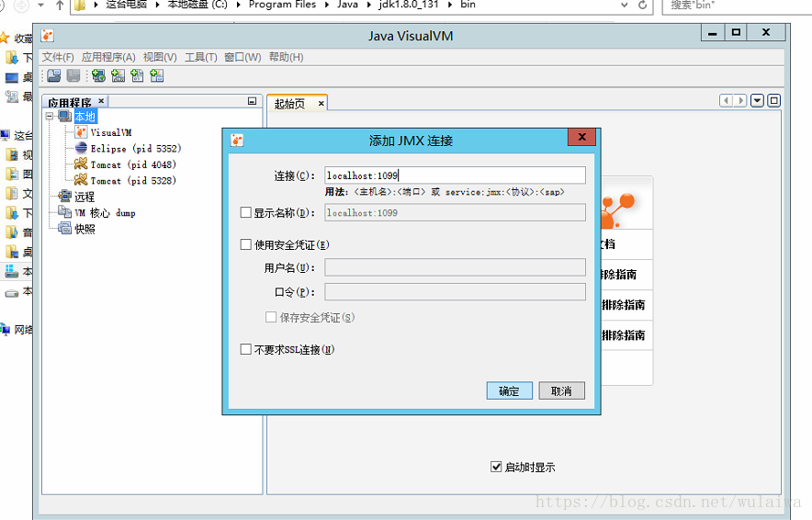812x520 pixels.
Task: Select the VM 核心 dump tree label
Action: coord(105,213)
